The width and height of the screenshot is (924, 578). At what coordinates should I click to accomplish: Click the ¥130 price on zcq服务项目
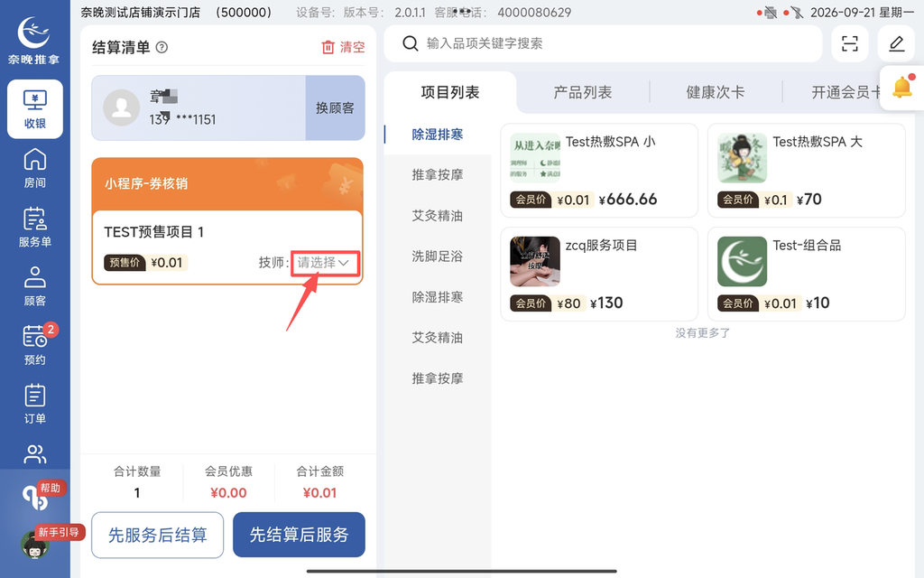tap(606, 303)
